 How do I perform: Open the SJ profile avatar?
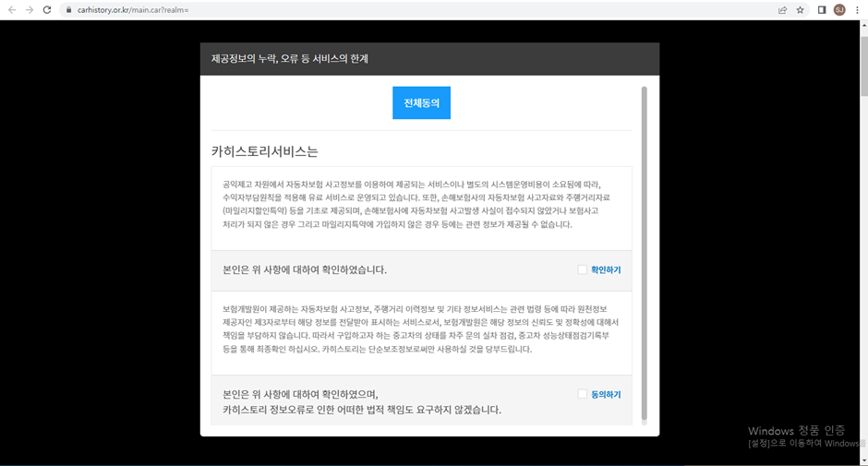839,10
